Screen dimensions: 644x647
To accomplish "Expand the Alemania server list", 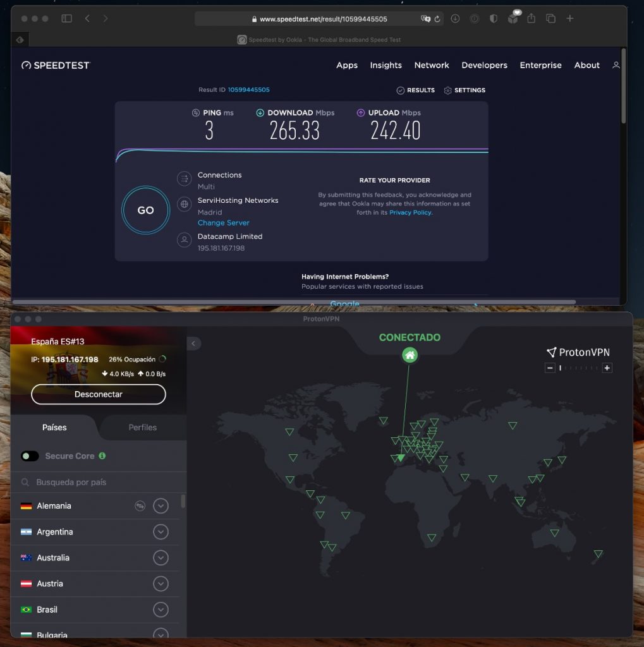I will [161, 506].
